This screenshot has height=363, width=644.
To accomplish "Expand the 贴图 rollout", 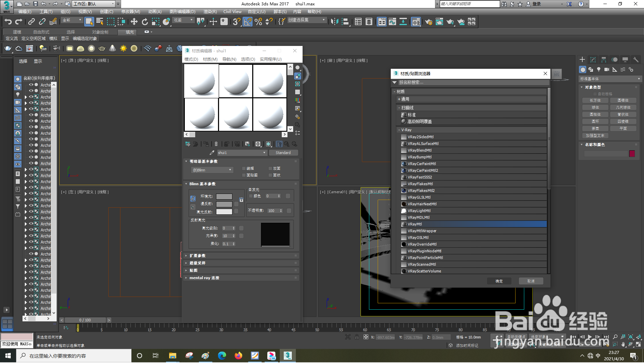I will point(241,271).
